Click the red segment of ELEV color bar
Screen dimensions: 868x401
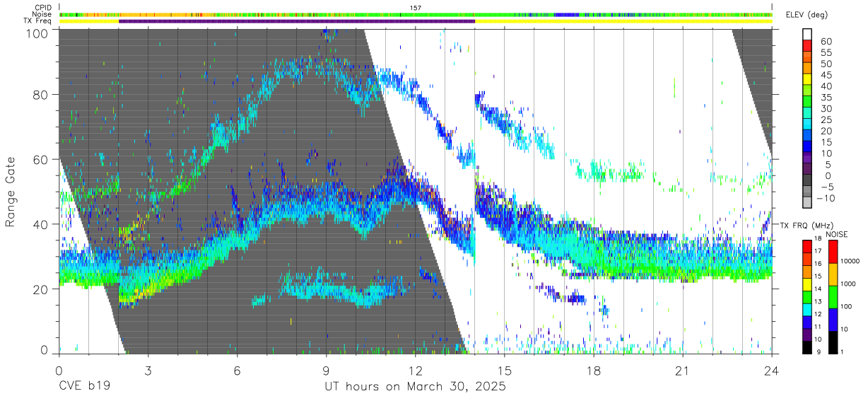coord(807,45)
